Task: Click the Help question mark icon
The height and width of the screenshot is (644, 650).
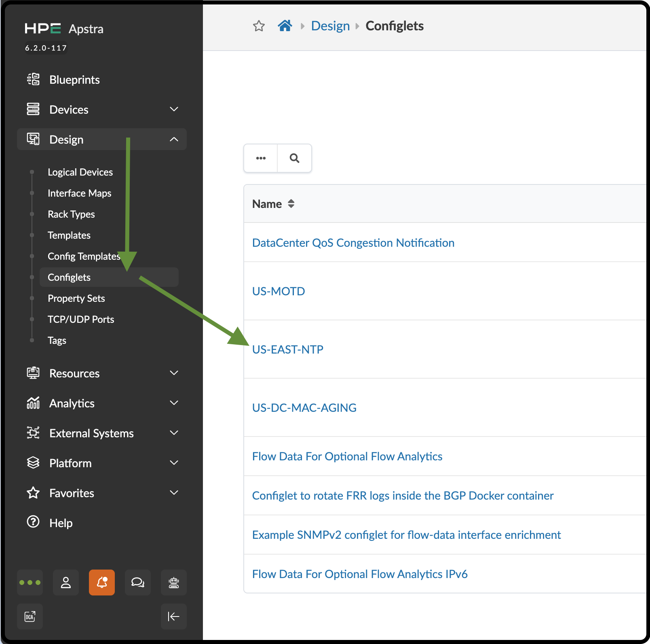Action: coord(33,522)
